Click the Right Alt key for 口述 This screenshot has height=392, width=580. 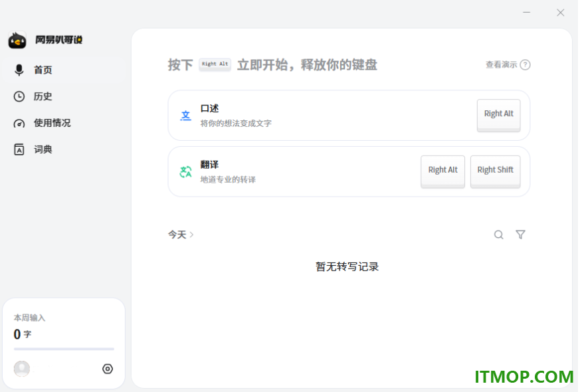tap(498, 115)
